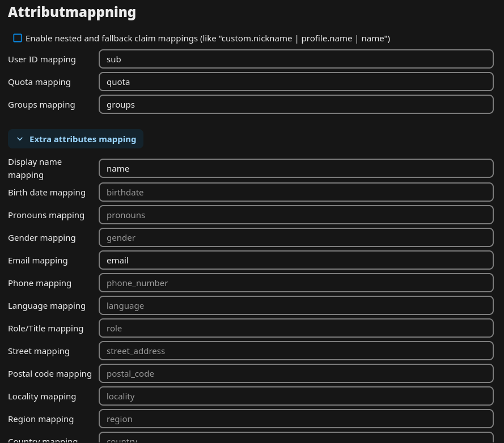Click the Locality mapping text field

click(x=296, y=396)
